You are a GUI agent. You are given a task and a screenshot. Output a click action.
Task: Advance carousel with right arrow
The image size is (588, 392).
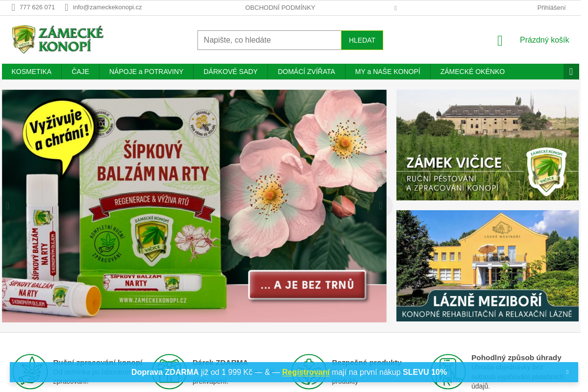[x=380, y=206]
